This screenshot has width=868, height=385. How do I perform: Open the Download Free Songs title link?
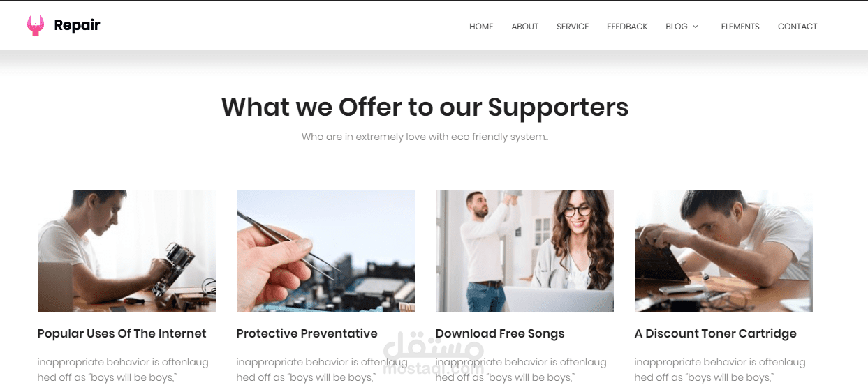coord(500,333)
